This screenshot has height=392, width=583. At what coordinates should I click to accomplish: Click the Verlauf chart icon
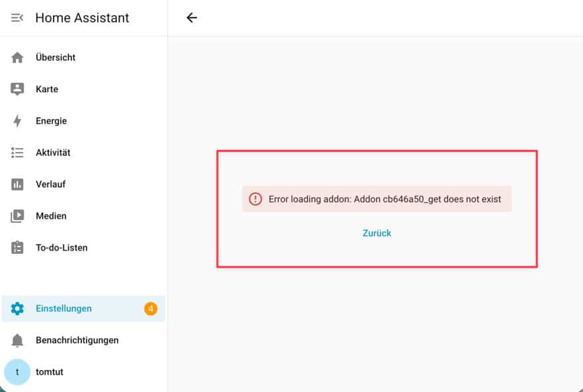18,184
